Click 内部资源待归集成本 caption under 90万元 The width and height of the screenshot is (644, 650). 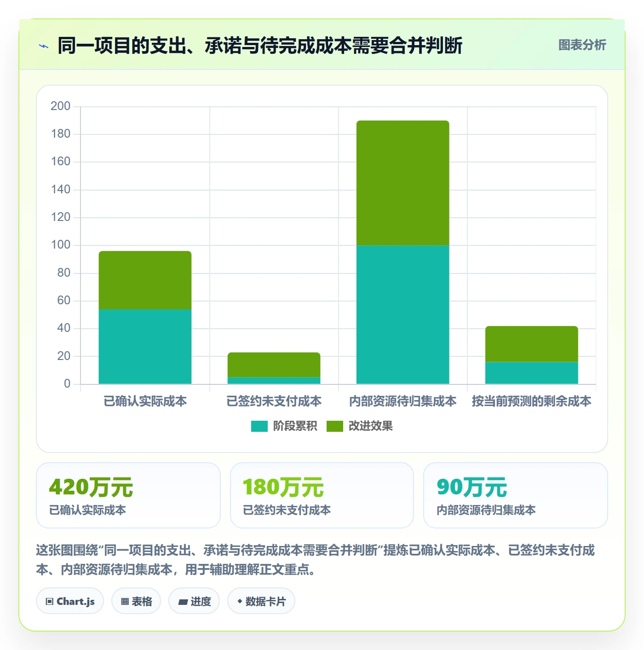486,510
